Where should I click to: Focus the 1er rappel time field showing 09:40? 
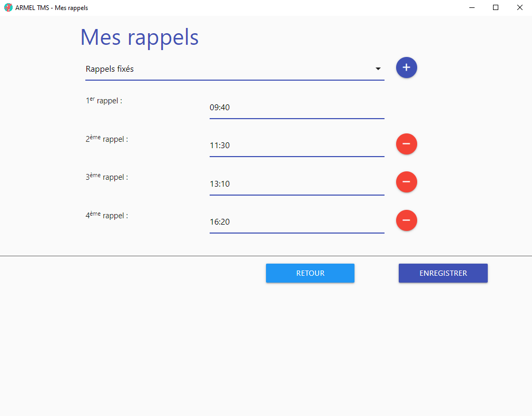(x=297, y=108)
